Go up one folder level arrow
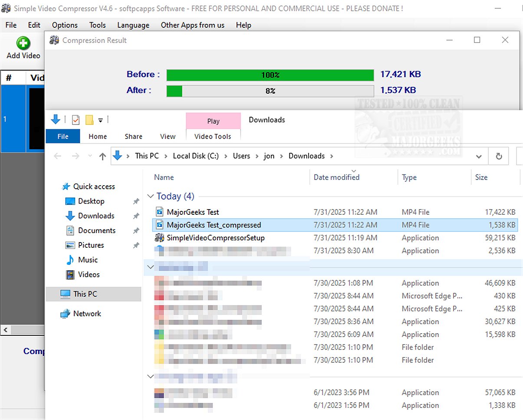This screenshot has height=420, width=523. point(102,156)
